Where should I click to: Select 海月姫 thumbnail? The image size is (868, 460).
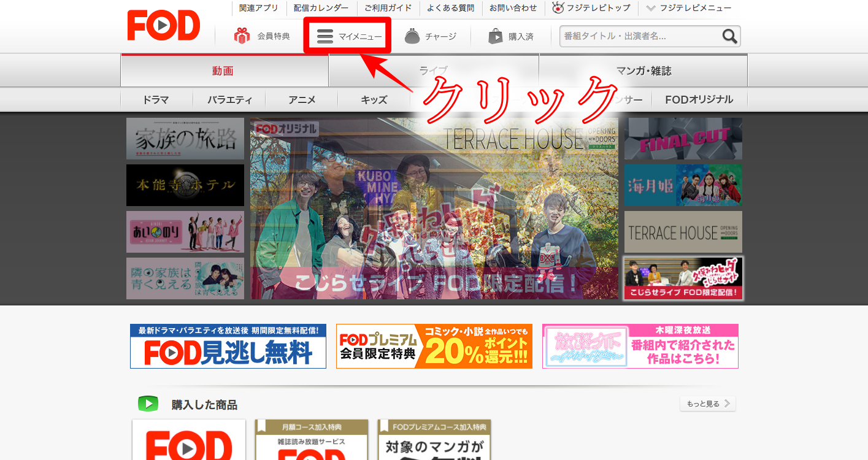[x=683, y=185]
